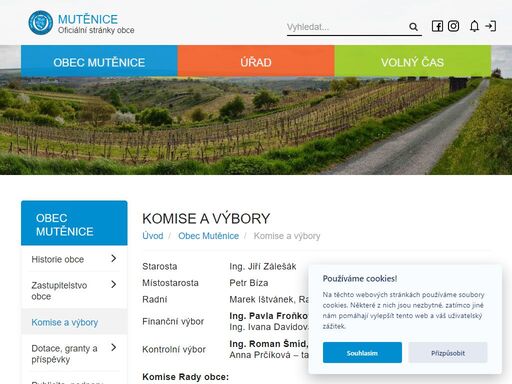Click the 'Finanční výbor' row label

173,321
